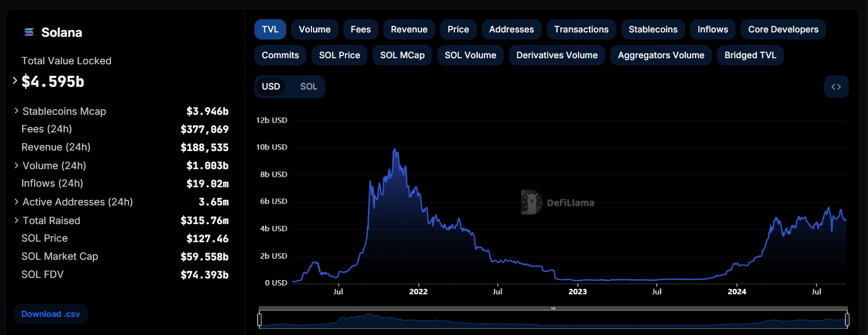This screenshot has height=335, width=868.
Task: Click the 2024 x-axis label
Action: tap(737, 292)
